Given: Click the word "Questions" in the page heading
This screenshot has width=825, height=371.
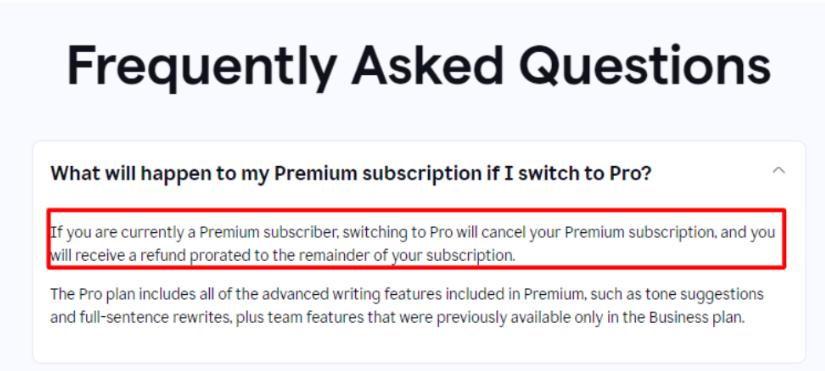Looking at the screenshot, I should [645, 66].
